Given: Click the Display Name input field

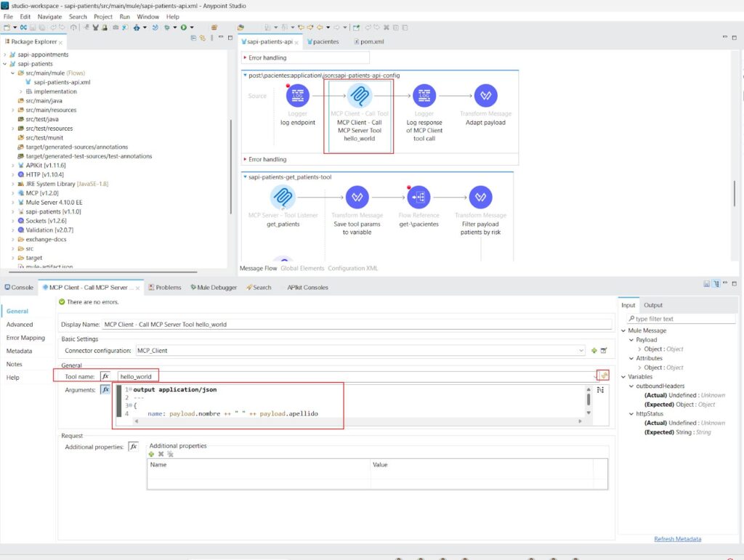Looking at the screenshot, I should click(x=357, y=325).
